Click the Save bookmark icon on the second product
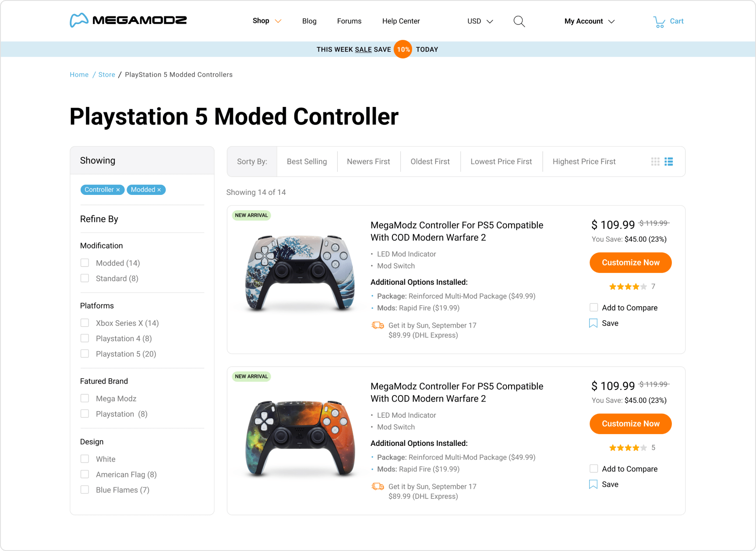756x551 pixels. [593, 484]
